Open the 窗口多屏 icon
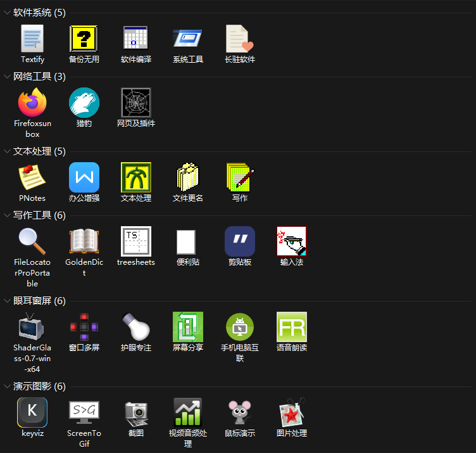Viewport: 476px width, 453px height. point(84,327)
